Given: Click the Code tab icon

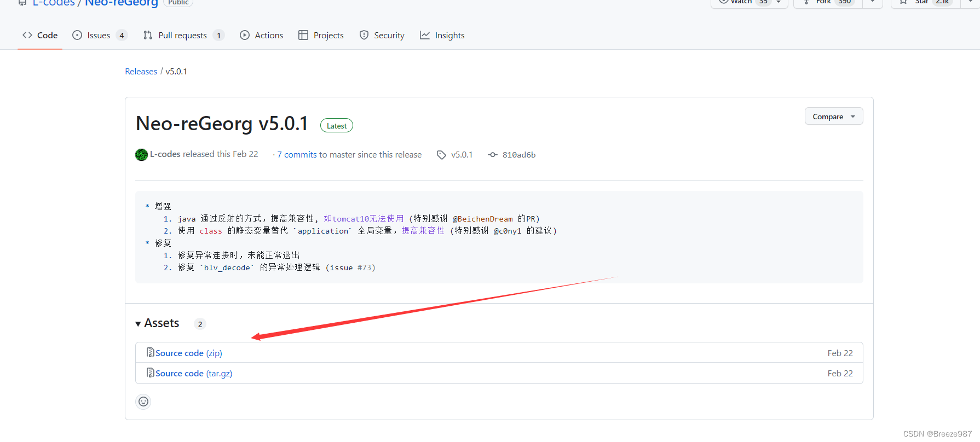Looking at the screenshot, I should [x=27, y=35].
